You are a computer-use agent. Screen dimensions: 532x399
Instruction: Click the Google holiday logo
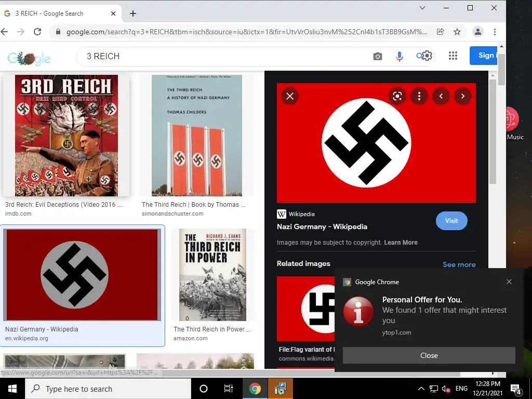pyautogui.click(x=29, y=58)
